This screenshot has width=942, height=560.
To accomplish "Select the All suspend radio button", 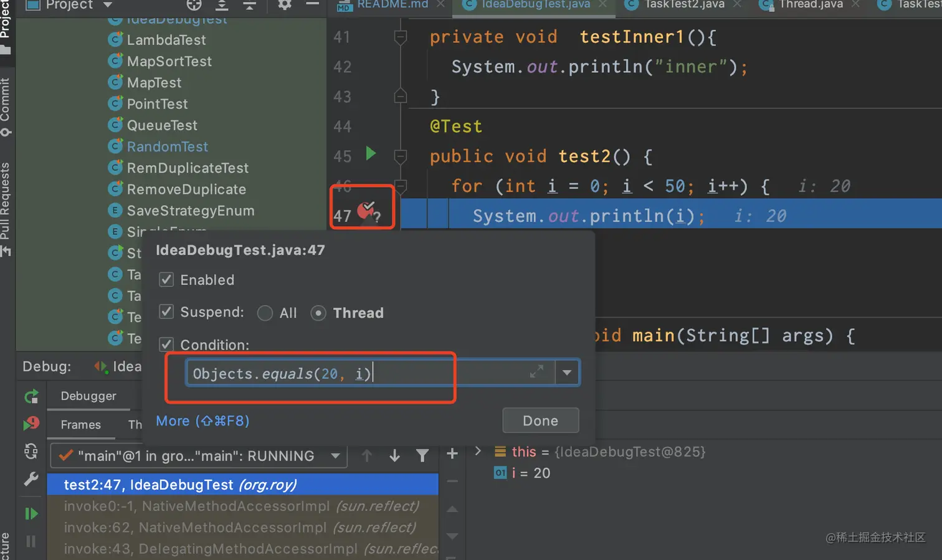I will 265,313.
